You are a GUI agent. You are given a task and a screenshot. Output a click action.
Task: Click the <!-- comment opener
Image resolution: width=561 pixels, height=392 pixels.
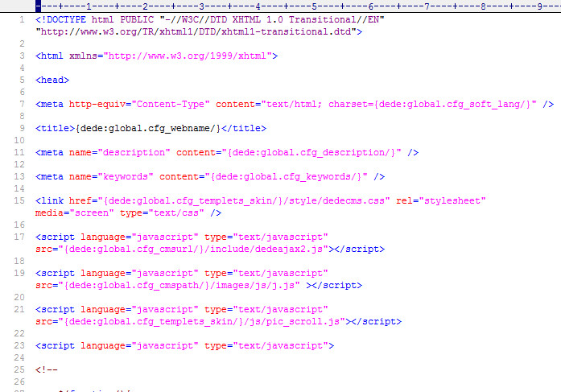pos(47,369)
